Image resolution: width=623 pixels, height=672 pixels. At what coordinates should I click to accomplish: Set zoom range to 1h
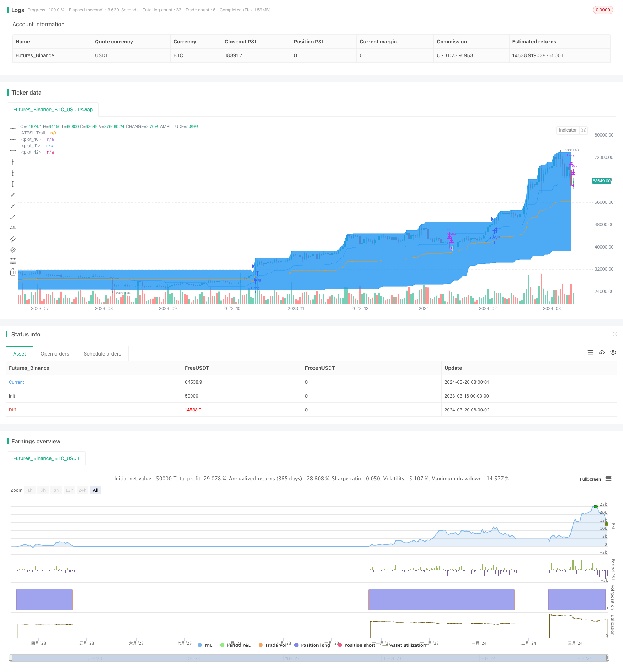coord(30,490)
